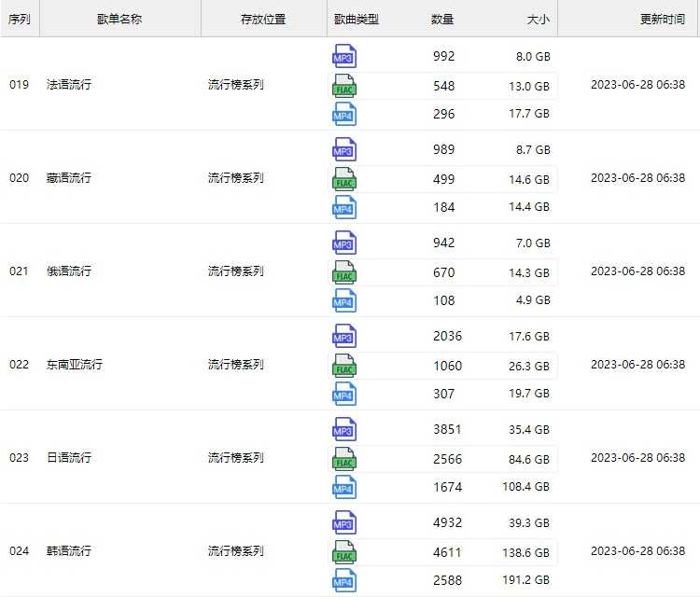The image size is (700, 597).
Task: Select sequence number 020
Action: click(x=20, y=177)
